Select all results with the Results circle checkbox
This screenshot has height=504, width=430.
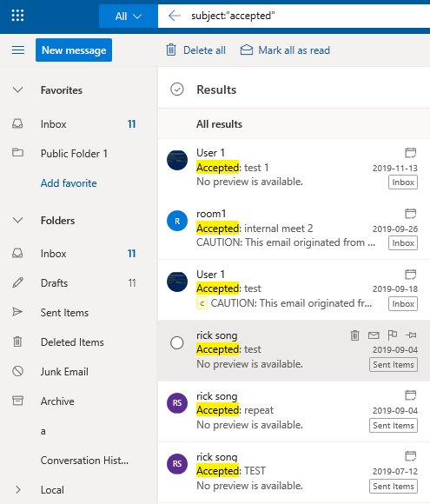[177, 90]
